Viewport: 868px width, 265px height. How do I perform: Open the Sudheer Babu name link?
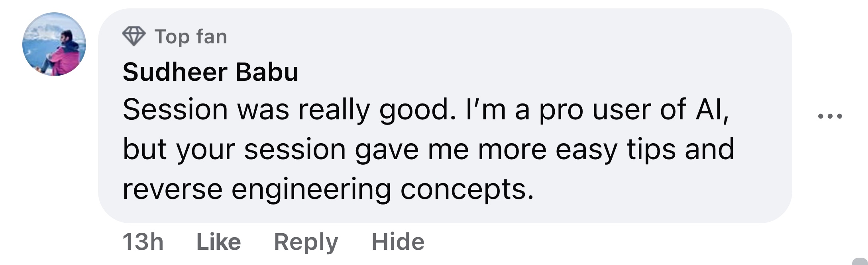coord(210,72)
